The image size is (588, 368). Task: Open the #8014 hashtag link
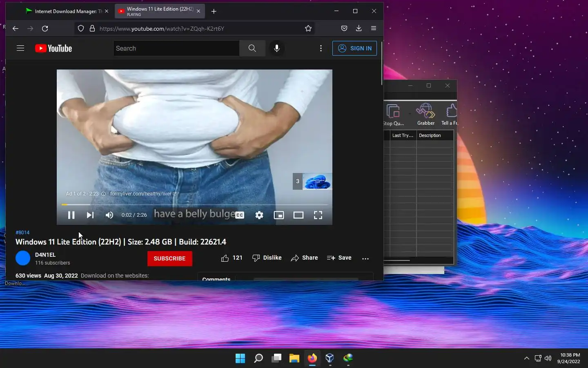click(22, 232)
